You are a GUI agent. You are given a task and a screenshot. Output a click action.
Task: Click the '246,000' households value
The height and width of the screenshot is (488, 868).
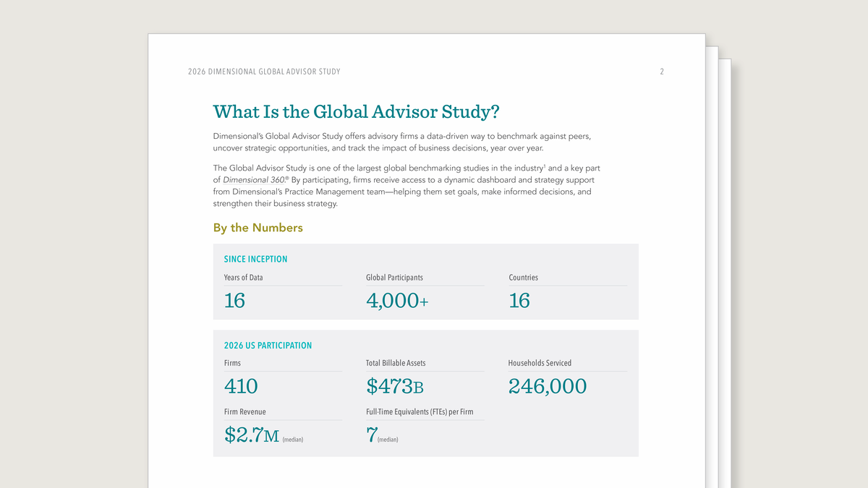[548, 387]
